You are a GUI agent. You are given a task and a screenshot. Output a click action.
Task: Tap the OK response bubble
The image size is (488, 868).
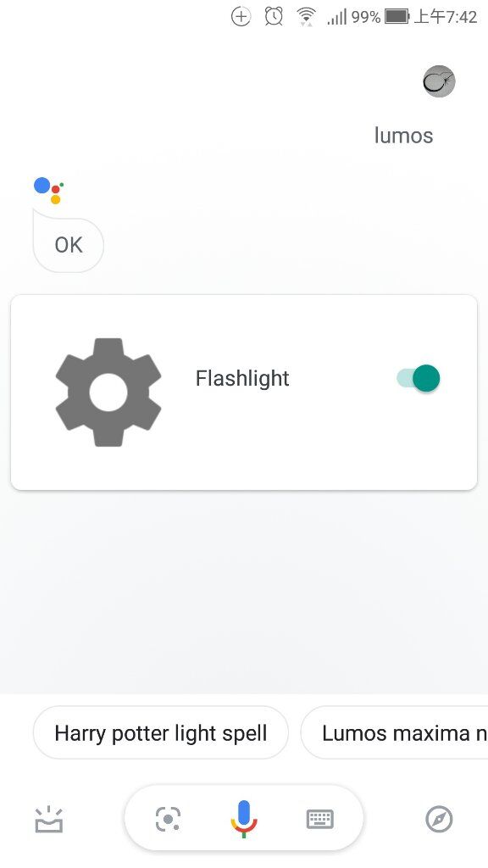(68, 245)
